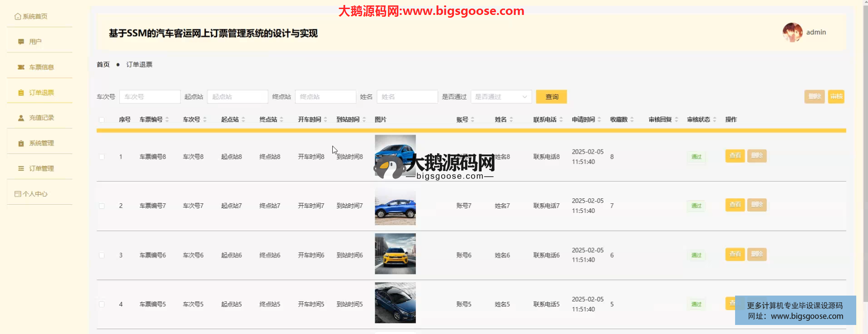Toggle the select-all checkbox in table header
868x334 pixels.
[x=102, y=120]
